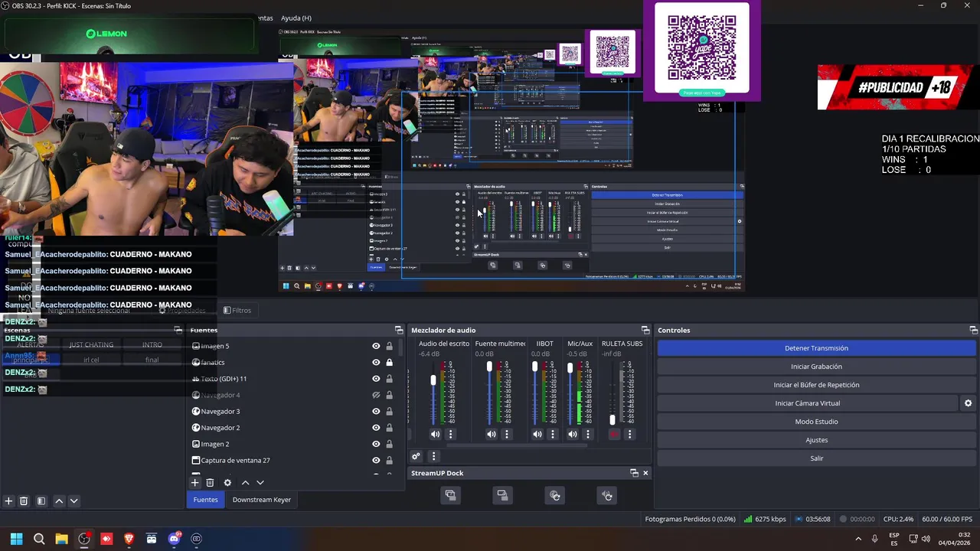Remove scene with the Escenas trash icon
Viewport: 980px width, 551px height.
tap(24, 501)
